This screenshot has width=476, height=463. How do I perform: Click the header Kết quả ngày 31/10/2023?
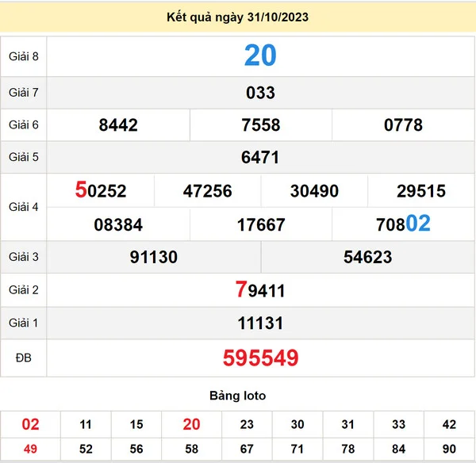pyautogui.click(x=237, y=17)
